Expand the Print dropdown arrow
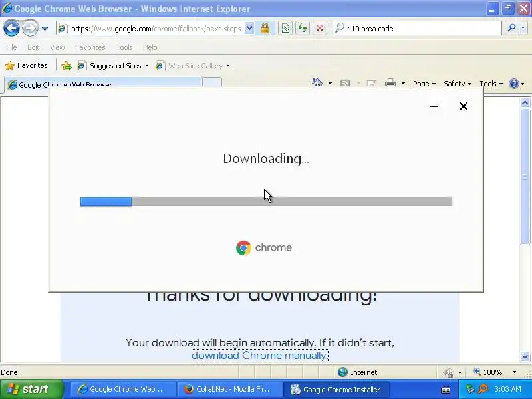 coord(403,84)
